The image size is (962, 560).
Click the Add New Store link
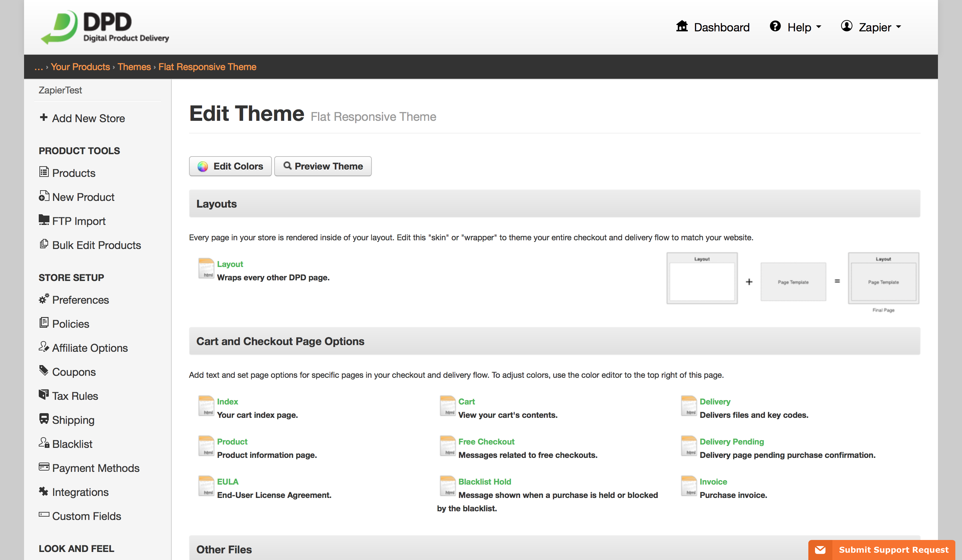pos(89,118)
